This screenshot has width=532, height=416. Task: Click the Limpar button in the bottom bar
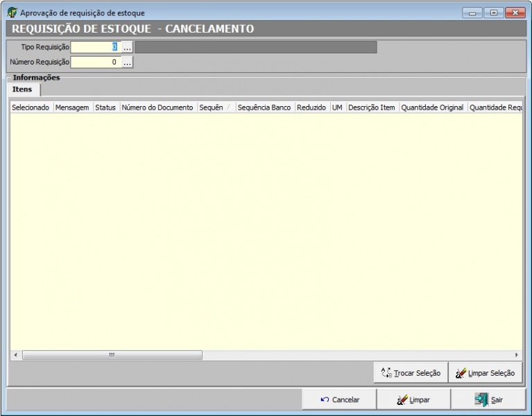point(413,399)
